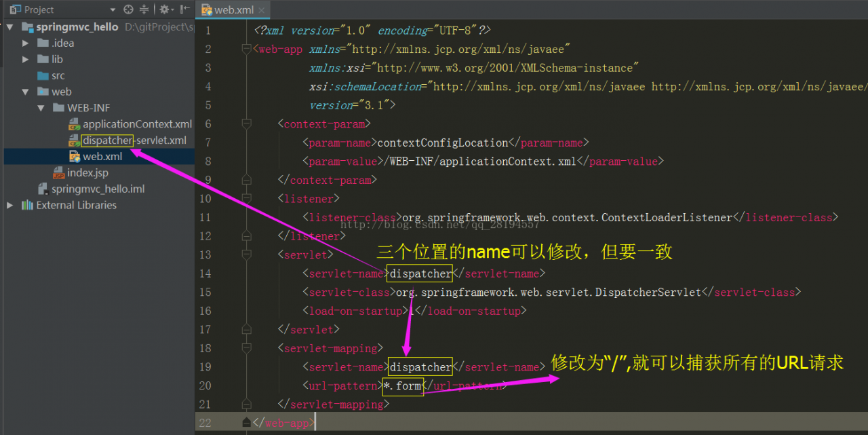
Task: Open index.jsp file
Action: click(87, 173)
